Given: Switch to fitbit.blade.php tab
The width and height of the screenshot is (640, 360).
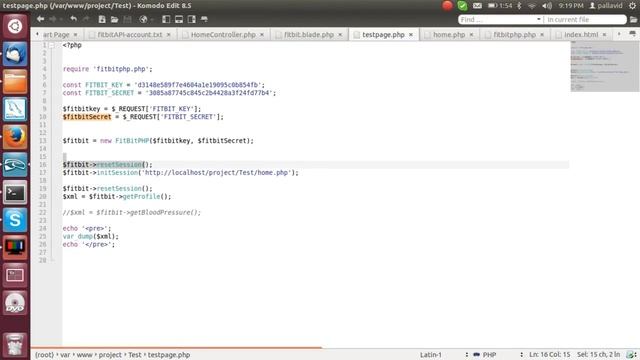Looking at the screenshot, I should pos(309,35).
